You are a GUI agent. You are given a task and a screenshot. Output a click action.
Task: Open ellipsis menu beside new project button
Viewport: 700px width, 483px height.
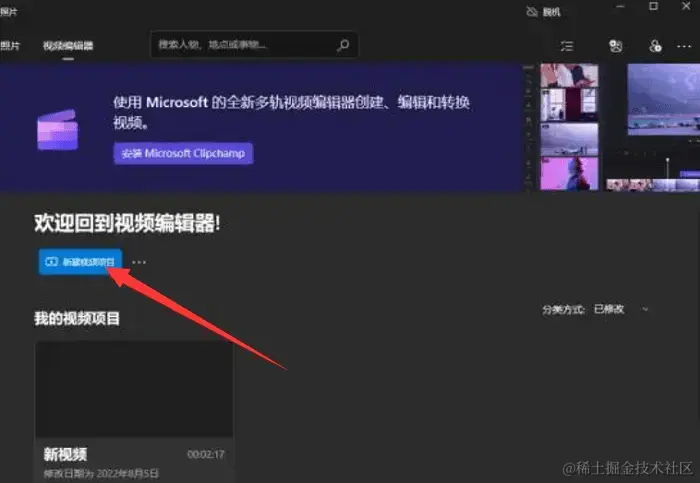[x=139, y=262]
